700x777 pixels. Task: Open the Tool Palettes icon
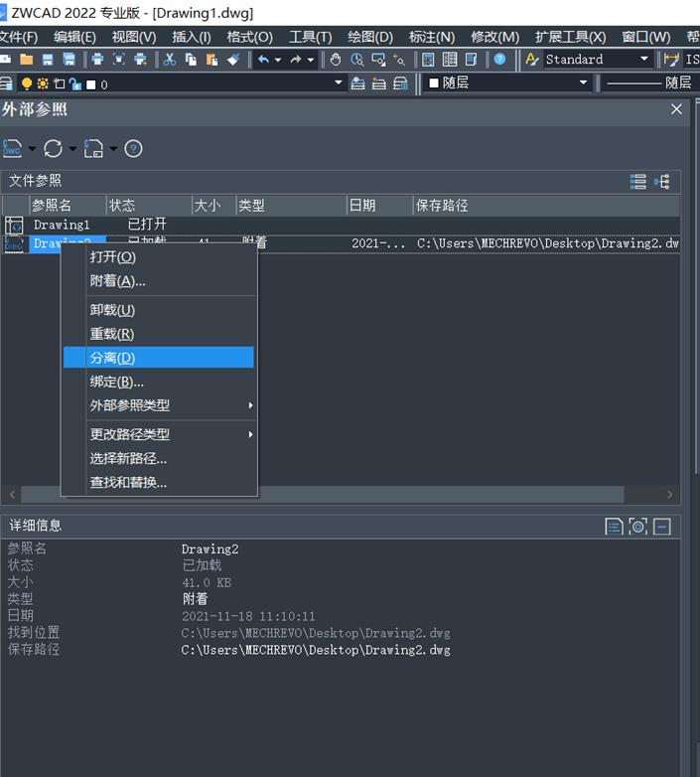(x=472, y=60)
